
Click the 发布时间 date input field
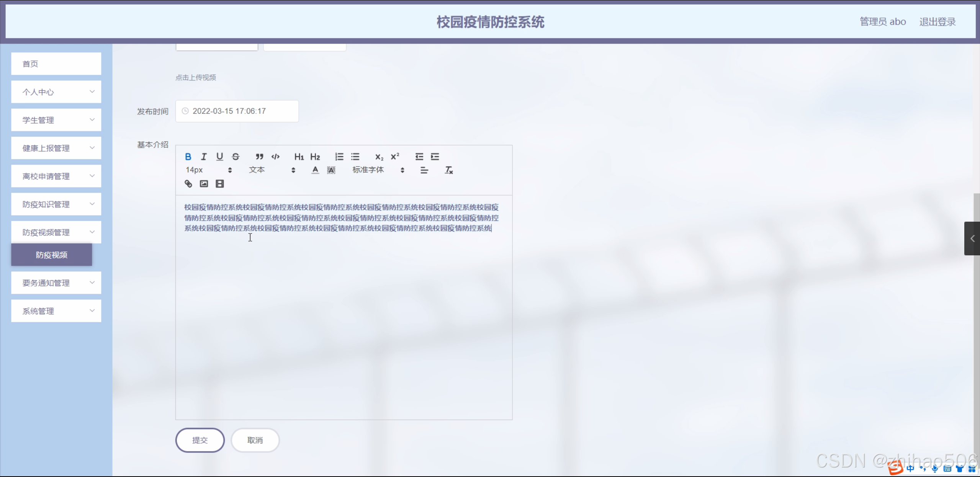237,111
